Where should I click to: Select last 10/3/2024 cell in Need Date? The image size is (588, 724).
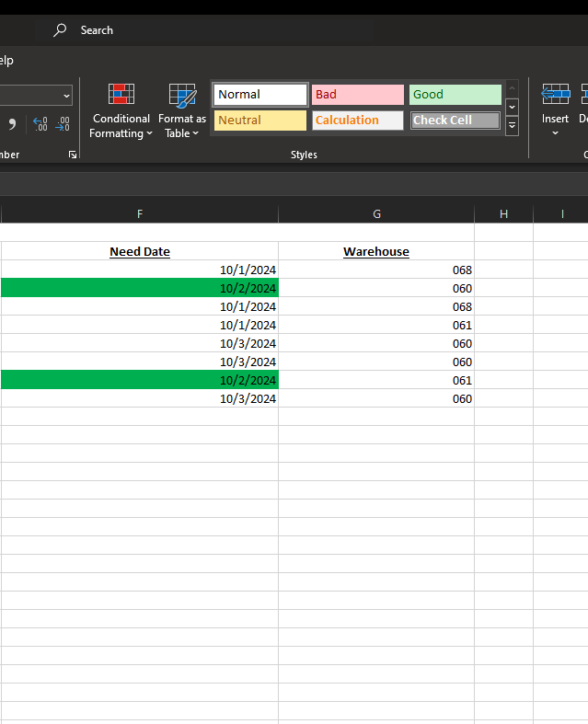[x=140, y=398]
